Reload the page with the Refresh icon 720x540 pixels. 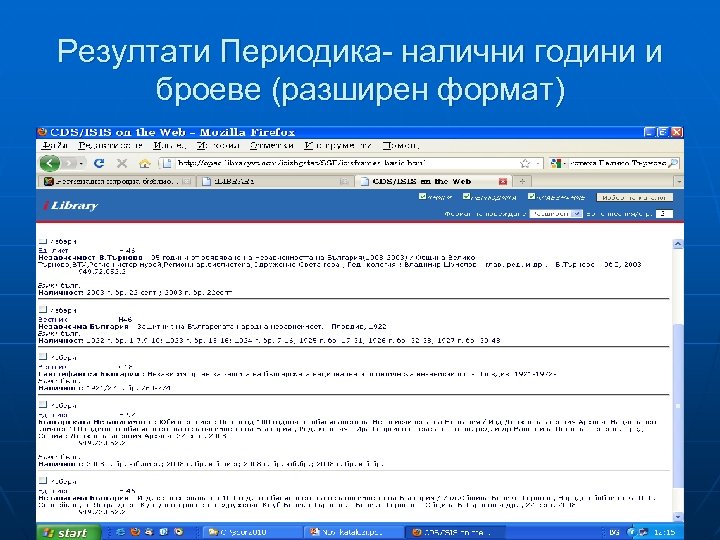pyautogui.click(x=99, y=163)
